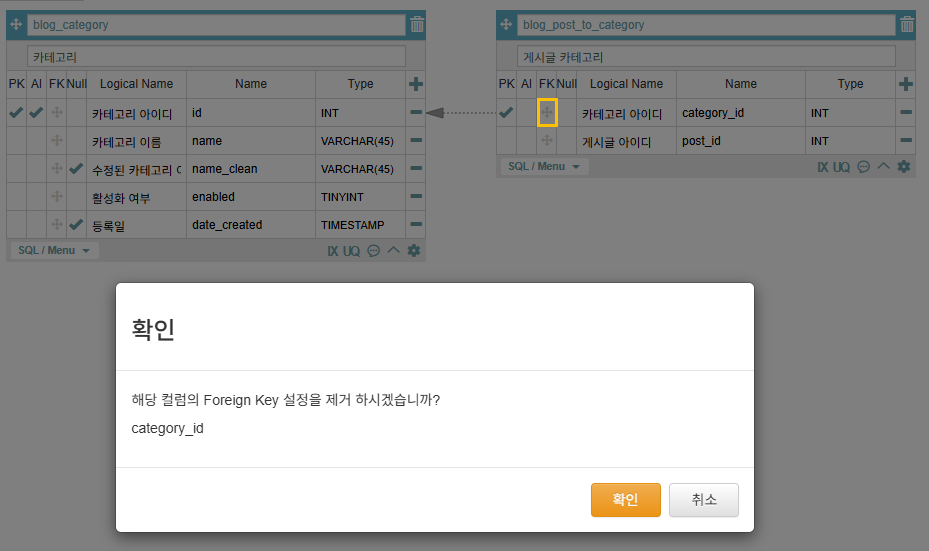Open UQ unique settings on blog_post_to_category

(841, 167)
